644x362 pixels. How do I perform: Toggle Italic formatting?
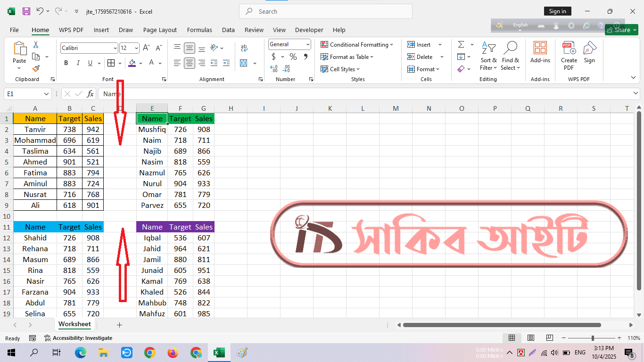(78, 63)
